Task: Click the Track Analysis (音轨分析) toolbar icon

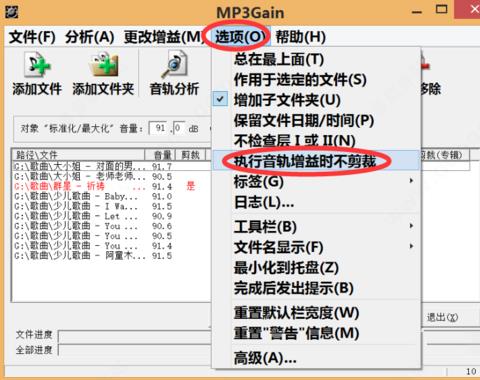Action: 174,64
